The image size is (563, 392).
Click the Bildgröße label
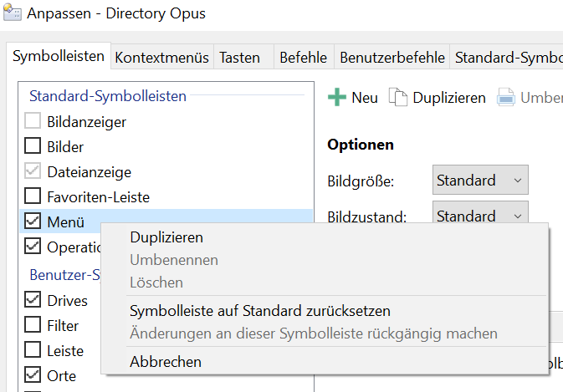coord(361,181)
